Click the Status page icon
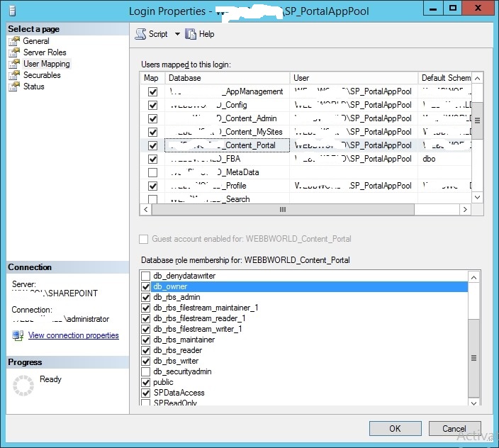Image resolution: width=499 pixels, height=448 pixels. pos(14,86)
